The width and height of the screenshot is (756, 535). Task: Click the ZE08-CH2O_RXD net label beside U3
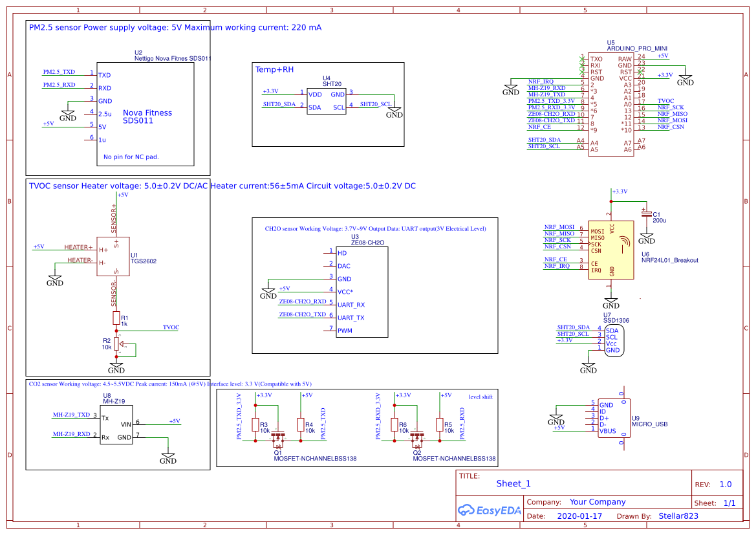(303, 301)
